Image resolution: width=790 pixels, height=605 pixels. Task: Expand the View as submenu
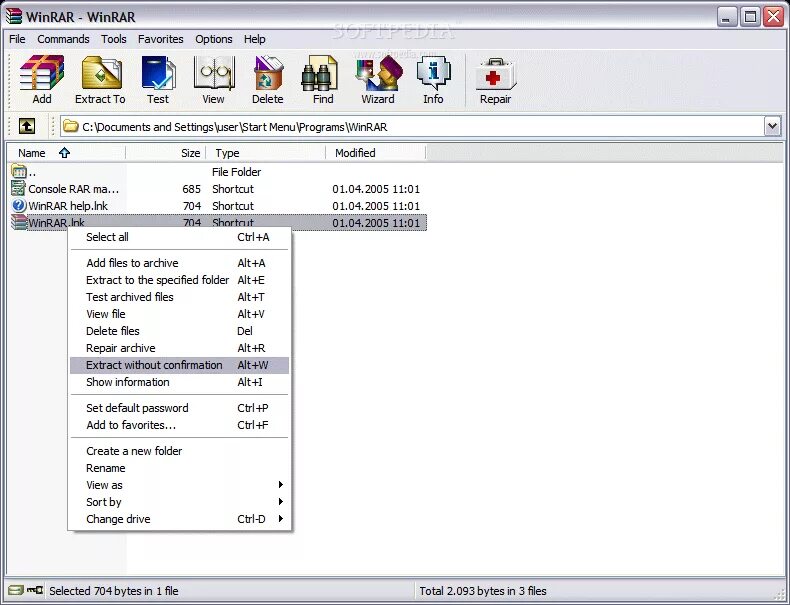pos(281,485)
